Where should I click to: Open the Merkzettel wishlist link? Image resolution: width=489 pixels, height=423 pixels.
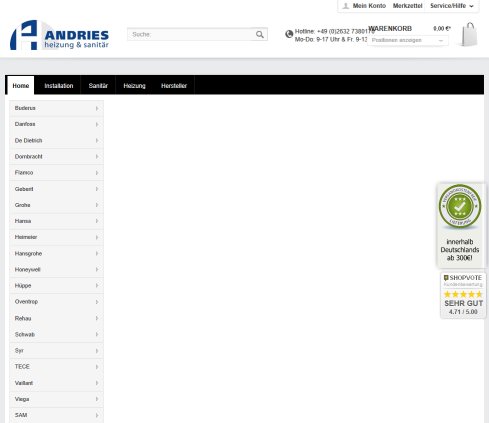(407, 6)
